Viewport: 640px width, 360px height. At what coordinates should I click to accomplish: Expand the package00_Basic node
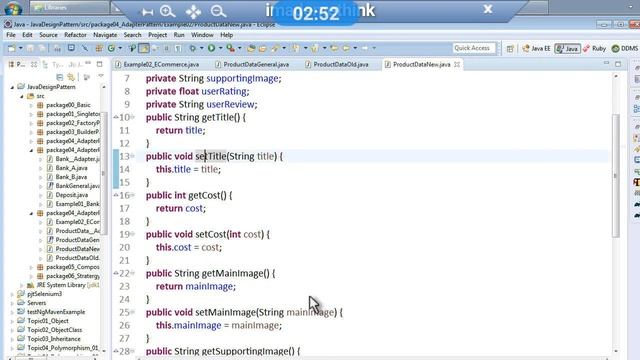point(31,105)
